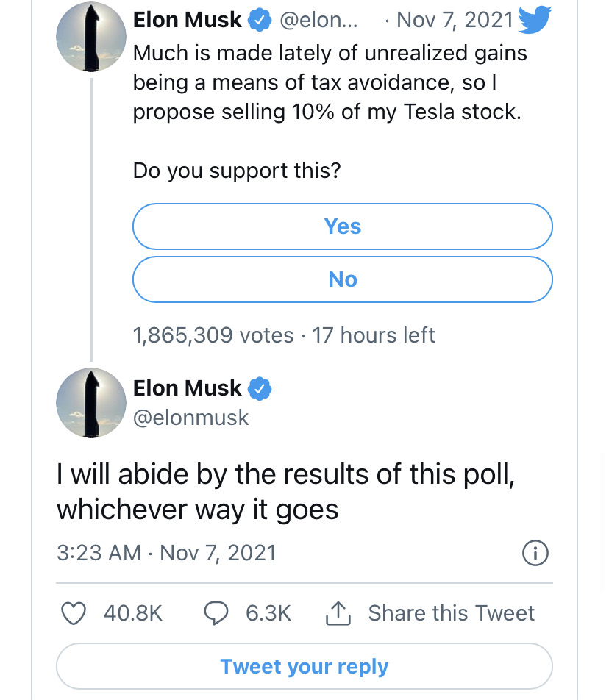Open the top Elon Musk profile avatar
The height and width of the screenshot is (700, 609).
tap(92, 36)
